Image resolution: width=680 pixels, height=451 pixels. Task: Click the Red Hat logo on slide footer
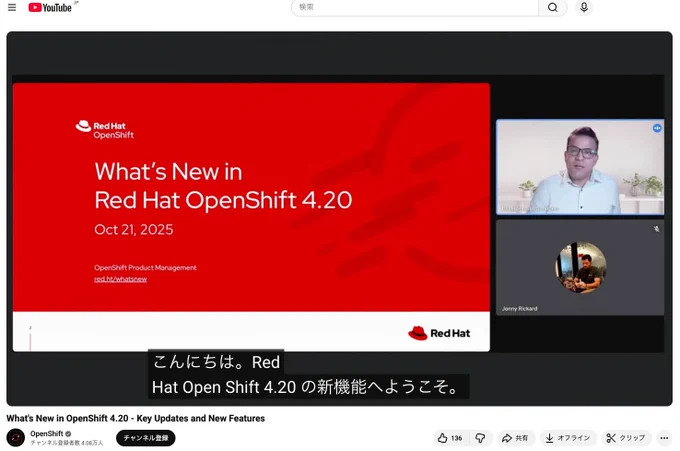tap(439, 333)
